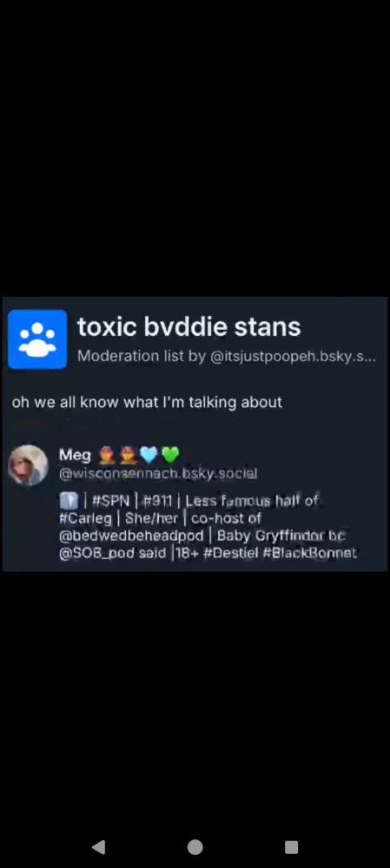
Task: Tap Meg's profile avatar picture
Action: [28, 465]
